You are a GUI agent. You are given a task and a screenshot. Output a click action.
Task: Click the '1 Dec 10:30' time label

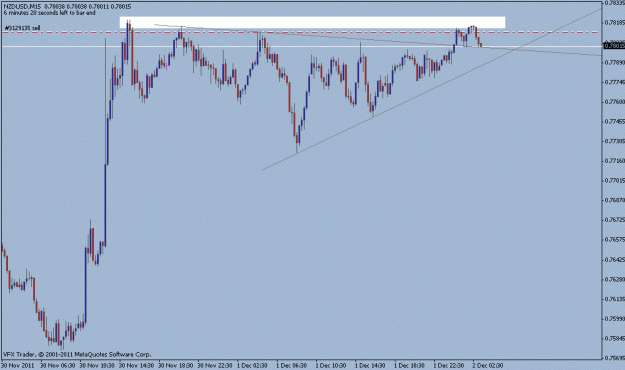tap(332, 365)
